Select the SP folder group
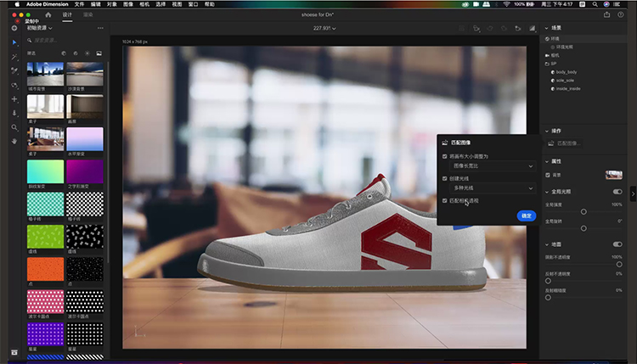The height and width of the screenshot is (364, 637). tap(551, 64)
